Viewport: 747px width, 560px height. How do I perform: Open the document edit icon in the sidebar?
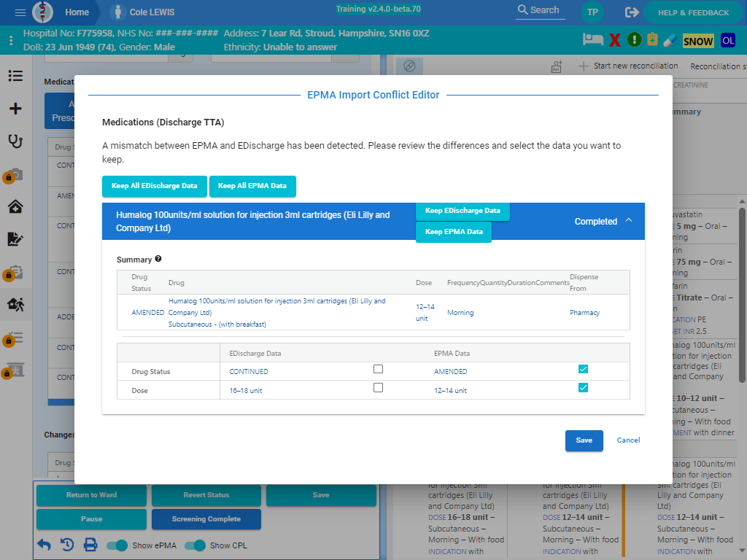[15, 238]
